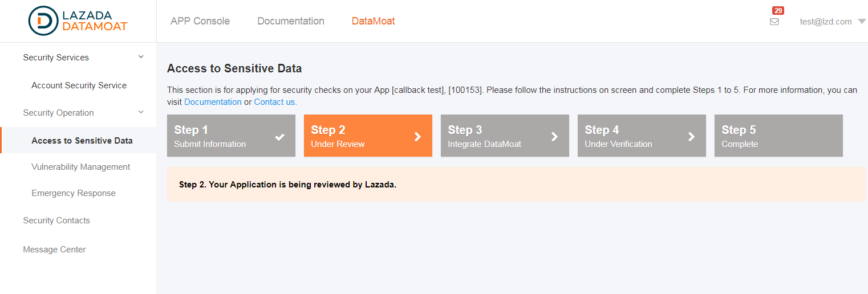This screenshot has width=868, height=294.
Task: Click the Step 5 Complete box
Action: 778,136
